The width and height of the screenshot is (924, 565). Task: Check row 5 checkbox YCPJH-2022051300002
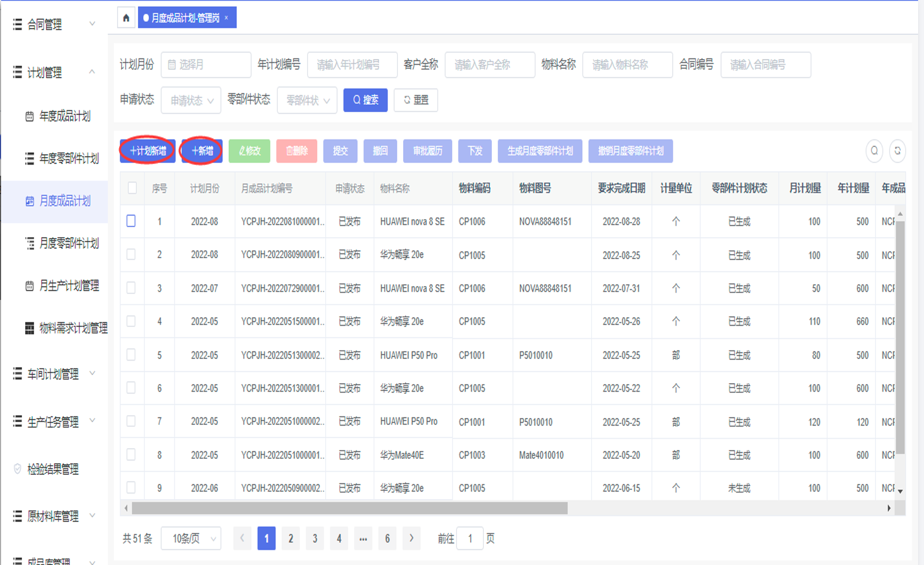coord(131,355)
